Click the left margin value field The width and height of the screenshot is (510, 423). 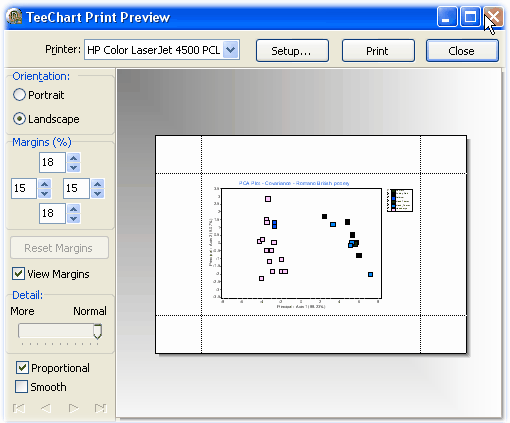(x=24, y=188)
